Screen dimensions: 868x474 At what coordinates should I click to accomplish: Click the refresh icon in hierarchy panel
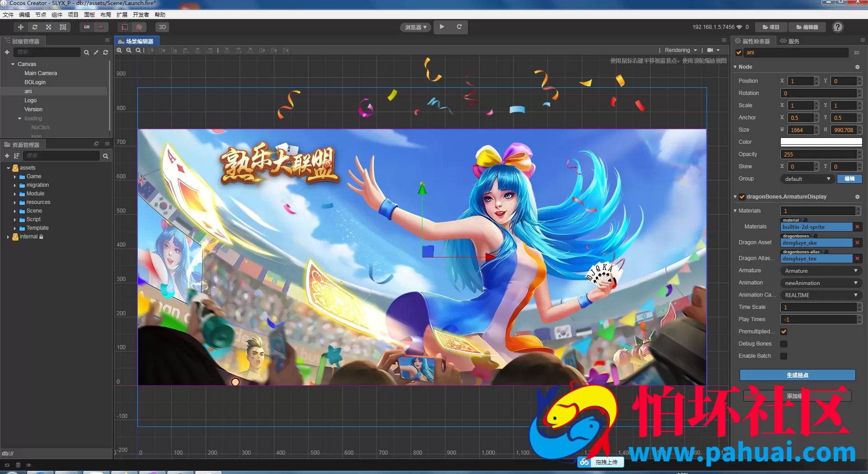tap(106, 52)
